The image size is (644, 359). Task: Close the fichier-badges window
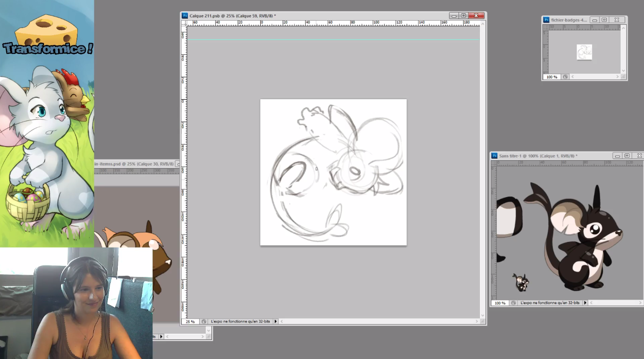(618, 20)
